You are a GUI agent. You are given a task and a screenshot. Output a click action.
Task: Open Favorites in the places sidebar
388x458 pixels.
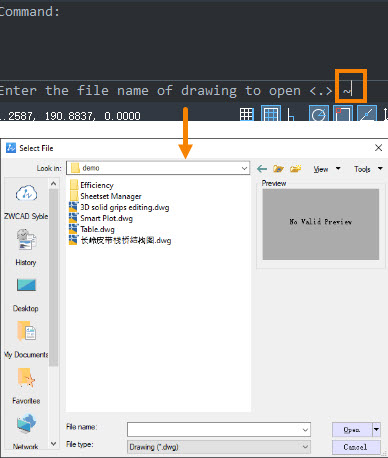(26, 386)
